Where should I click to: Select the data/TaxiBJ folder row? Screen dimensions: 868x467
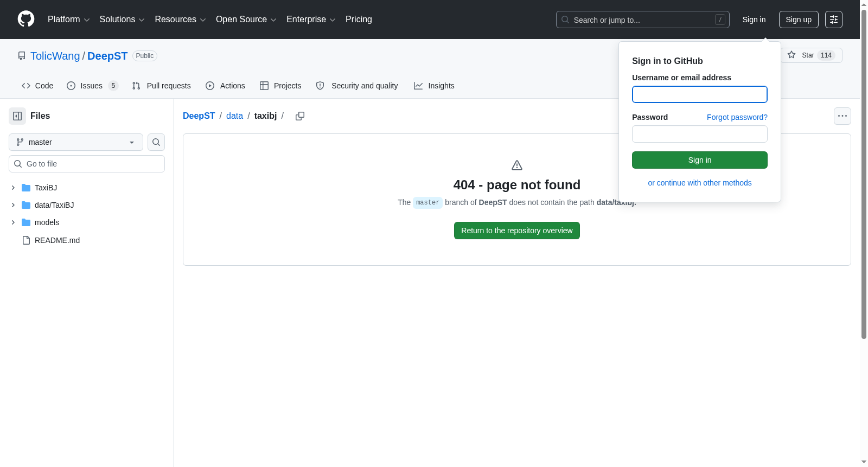point(87,205)
